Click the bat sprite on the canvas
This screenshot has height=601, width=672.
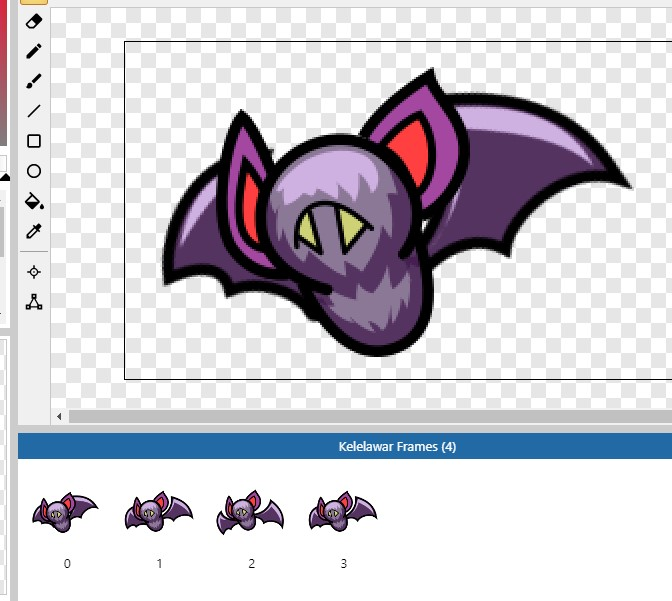tap(397, 212)
